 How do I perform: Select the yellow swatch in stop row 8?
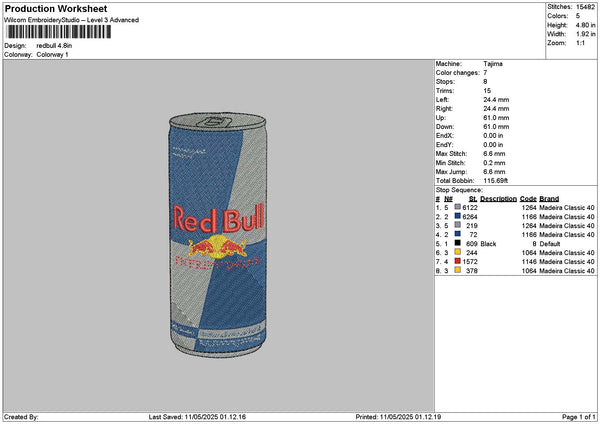point(457,270)
